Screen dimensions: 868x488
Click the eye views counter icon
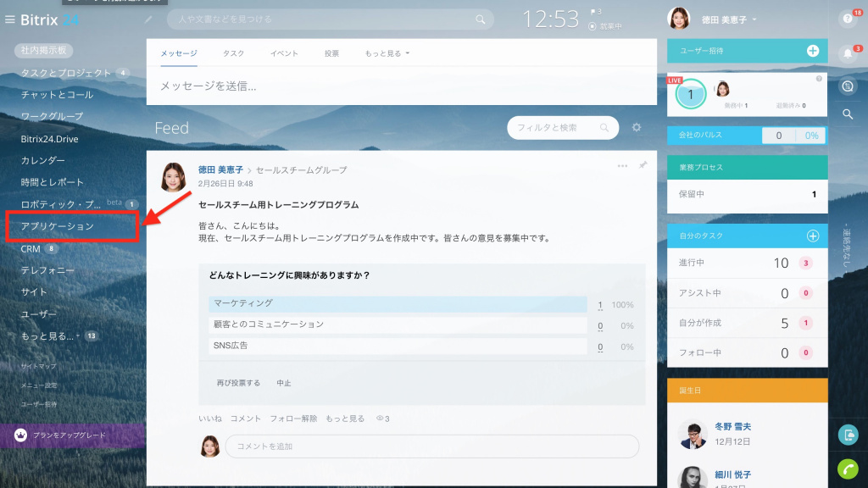point(380,419)
